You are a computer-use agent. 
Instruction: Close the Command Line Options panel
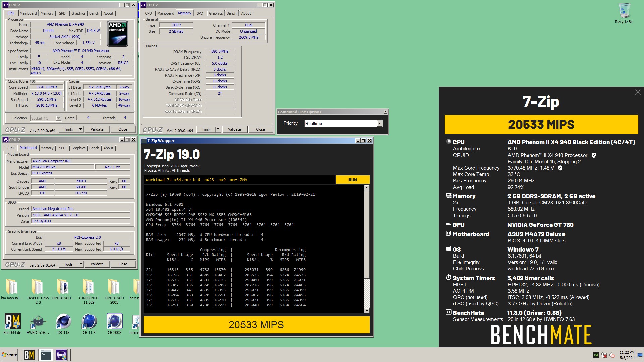point(385,112)
